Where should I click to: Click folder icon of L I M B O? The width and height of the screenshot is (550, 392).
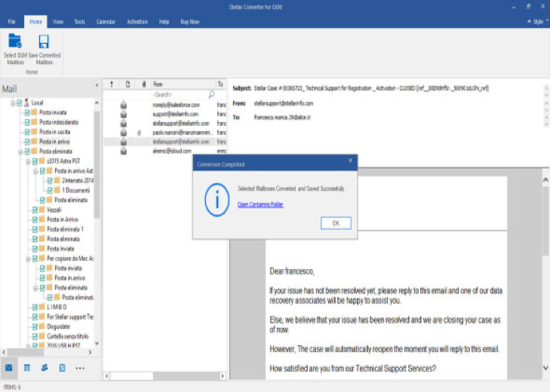point(41,307)
